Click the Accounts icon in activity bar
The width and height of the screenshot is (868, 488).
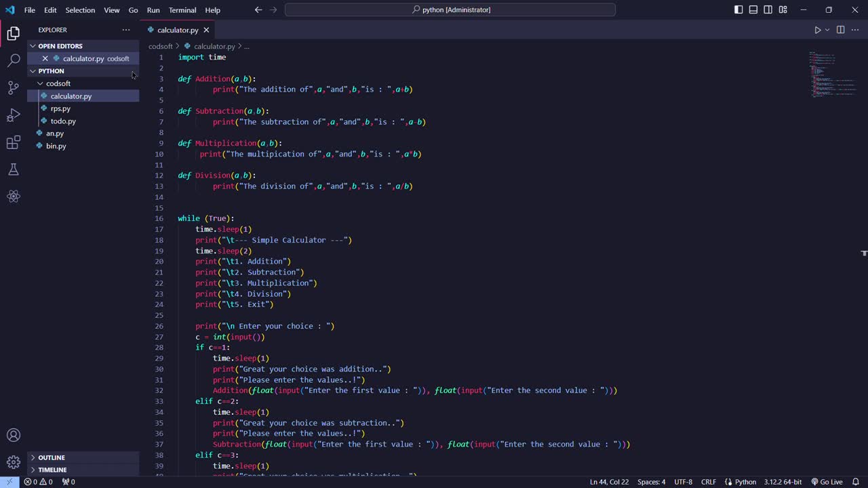tap(14, 435)
